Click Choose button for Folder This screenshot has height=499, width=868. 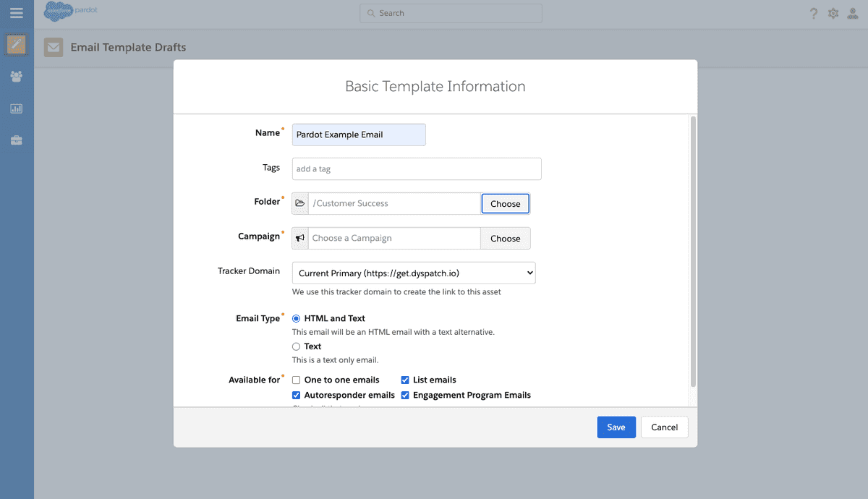pos(506,203)
